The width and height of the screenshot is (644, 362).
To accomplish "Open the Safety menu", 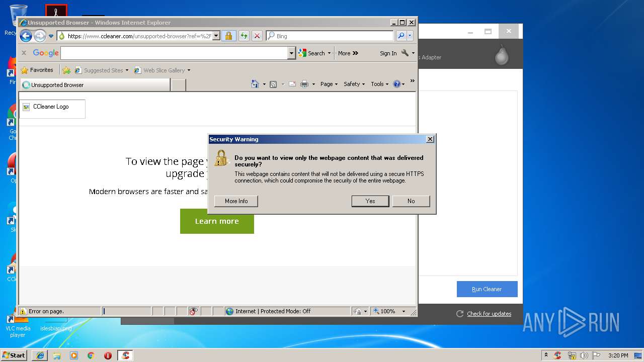I will click(354, 84).
